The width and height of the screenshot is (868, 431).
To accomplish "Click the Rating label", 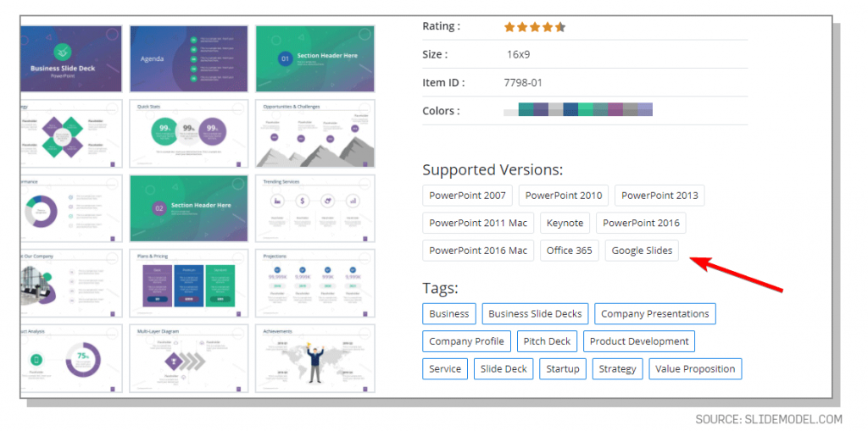I will pyautogui.click(x=441, y=26).
